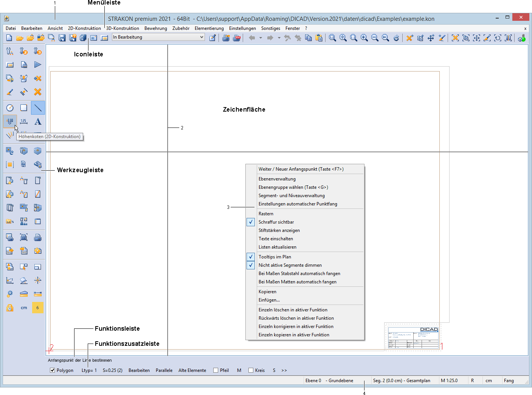Select the Höhenkoten elevation mark tool
This screenshot has height=395, width=532.
tap(10, 121)
